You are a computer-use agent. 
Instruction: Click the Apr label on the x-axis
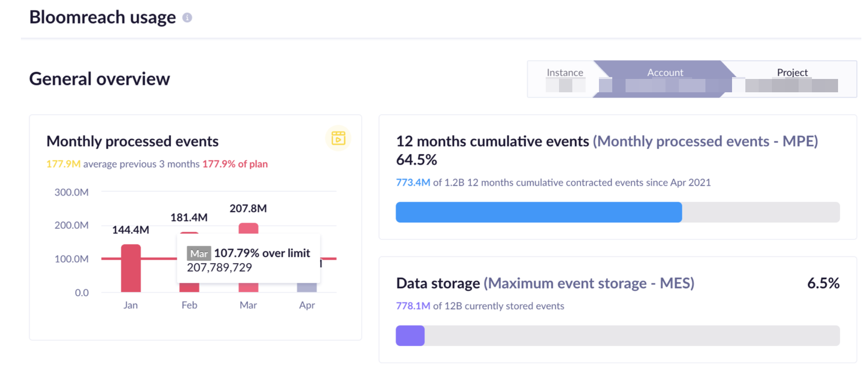(307, 305)
